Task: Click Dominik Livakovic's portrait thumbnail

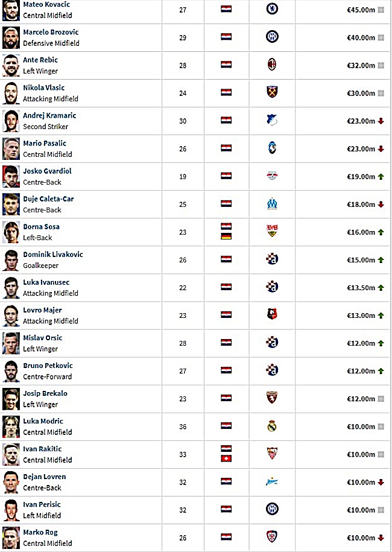Action: click(11, 260)
